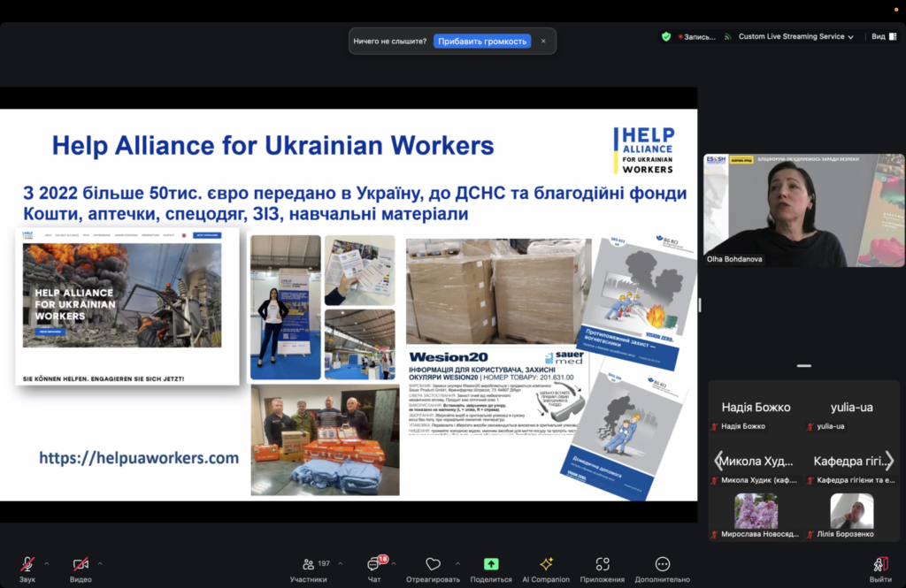Click muted mic icon by Надія Божко
906x588 pixels.
[715, 427]
